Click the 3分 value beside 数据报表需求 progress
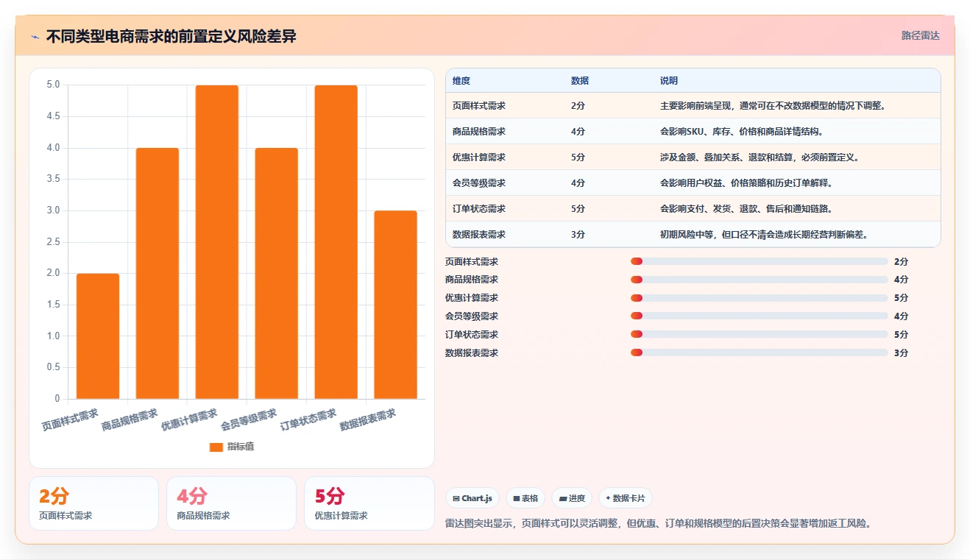Viewport: 970px width, 560px height. (901, 353)
